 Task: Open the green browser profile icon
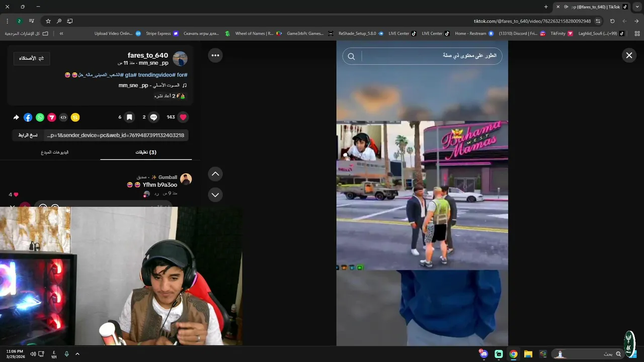point(19,21)
